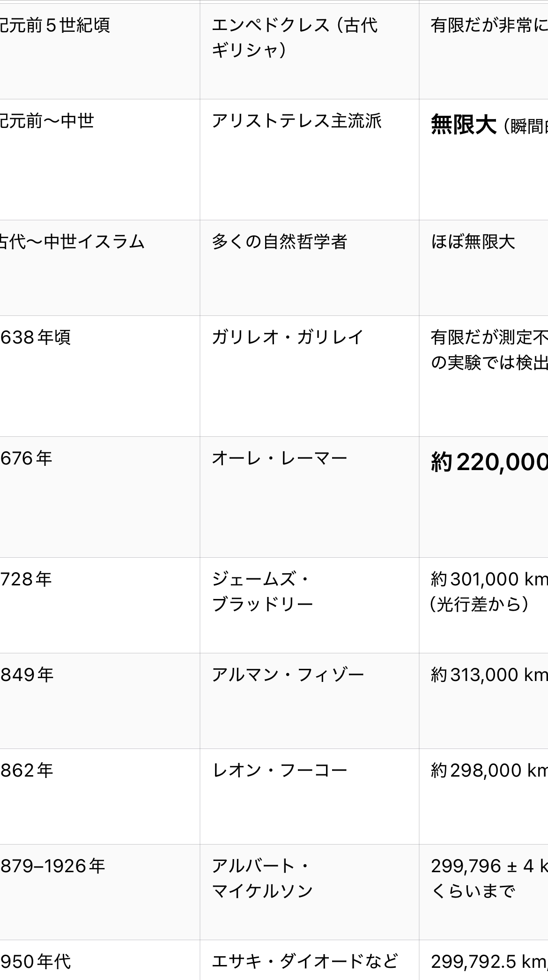Click the エサキ・ダイオードなど cell
Screen dimensions: 548x980
click(304, 962)
